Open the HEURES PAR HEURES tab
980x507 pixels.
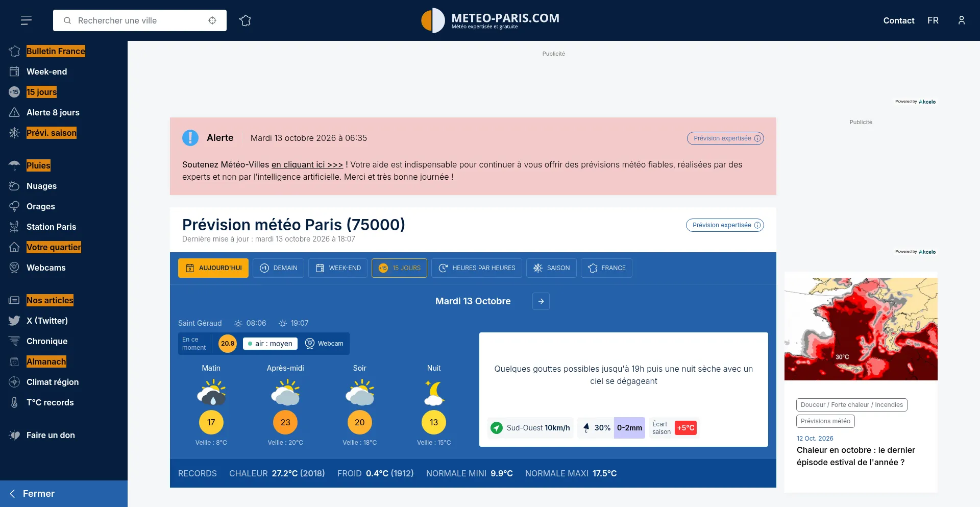point(477,268)
